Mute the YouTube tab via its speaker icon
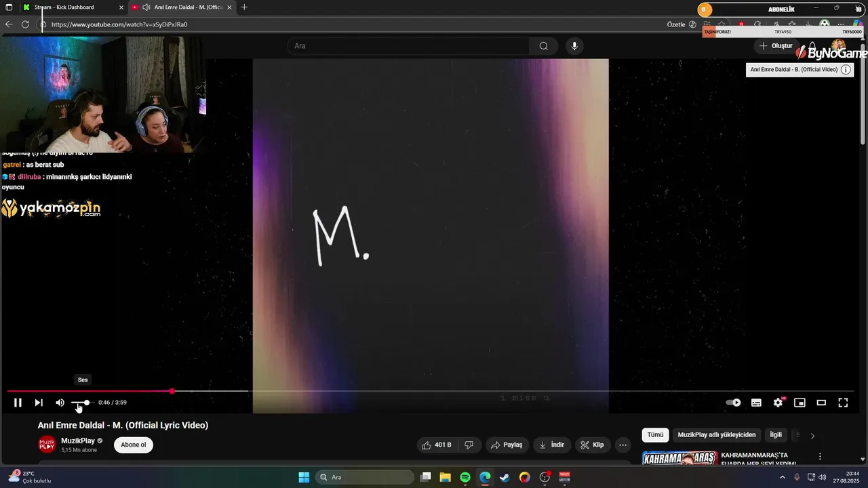The width and height of the screenshot is (868, 488). click(x=146, y=7)
